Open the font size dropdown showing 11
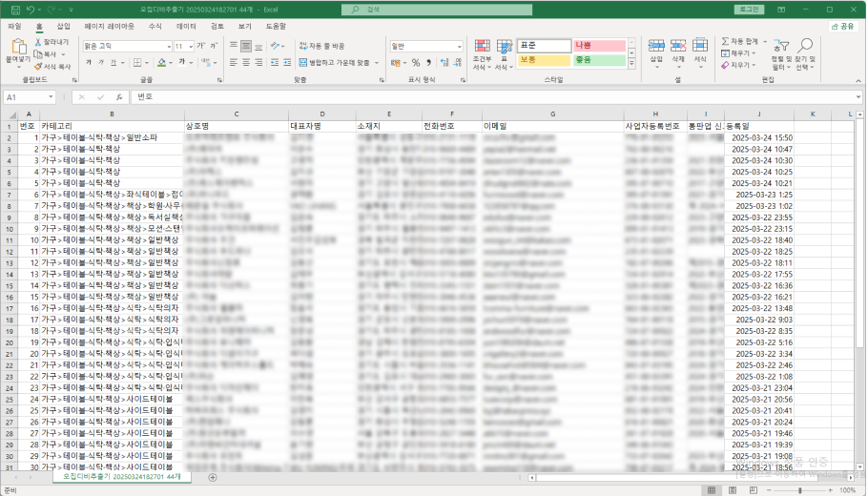868x497 pixels. tap(191, 46)
